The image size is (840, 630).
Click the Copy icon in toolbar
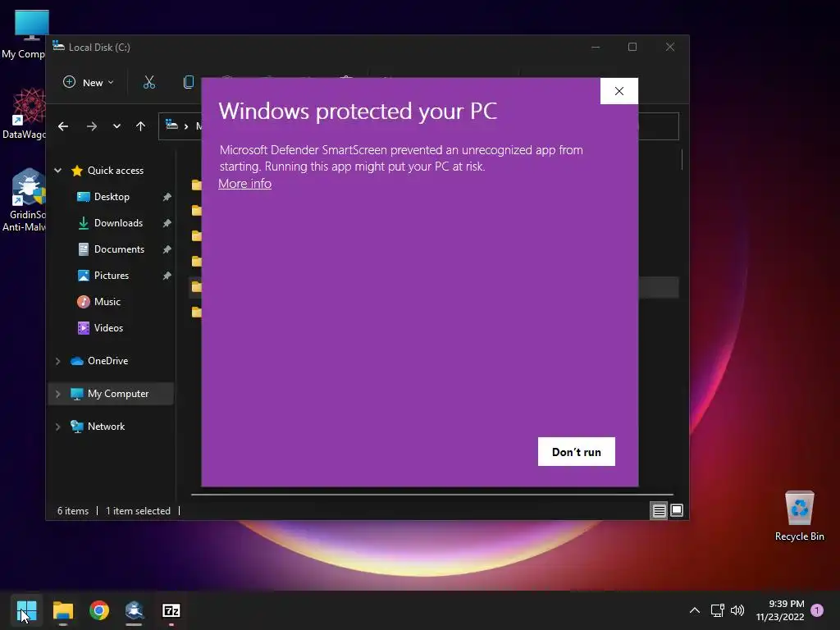pos(188,83)
